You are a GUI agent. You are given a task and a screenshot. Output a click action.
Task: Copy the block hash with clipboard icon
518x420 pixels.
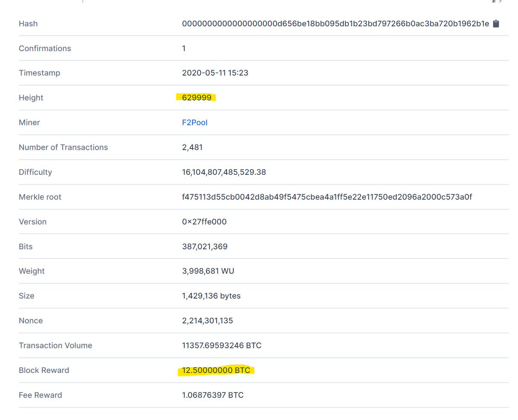(496, 24)
